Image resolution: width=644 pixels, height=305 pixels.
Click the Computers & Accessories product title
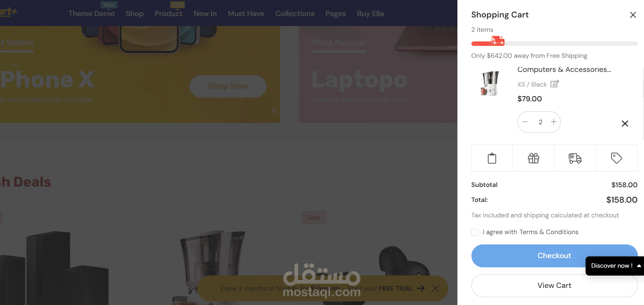point(564,69)
